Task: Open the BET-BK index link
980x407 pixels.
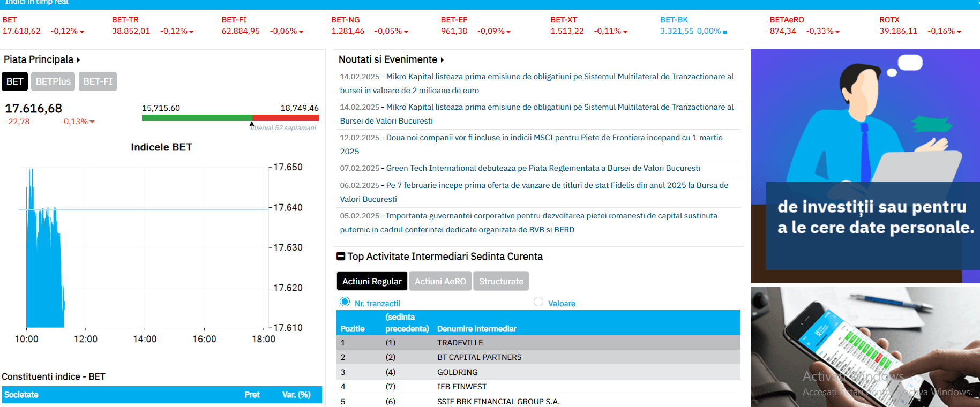Action: coord(674,20)
